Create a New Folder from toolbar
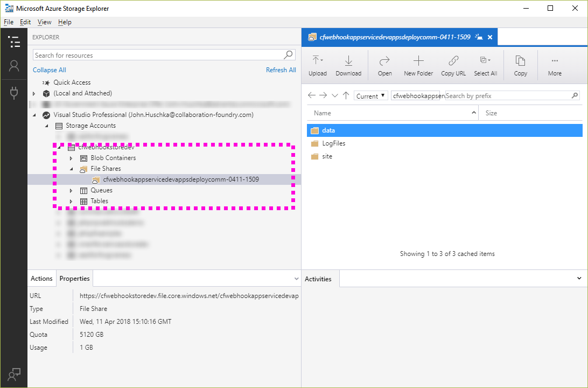Image resolution: width=588 pixels, height=388 pixels. pyautogui.click(x=418, y=66)
